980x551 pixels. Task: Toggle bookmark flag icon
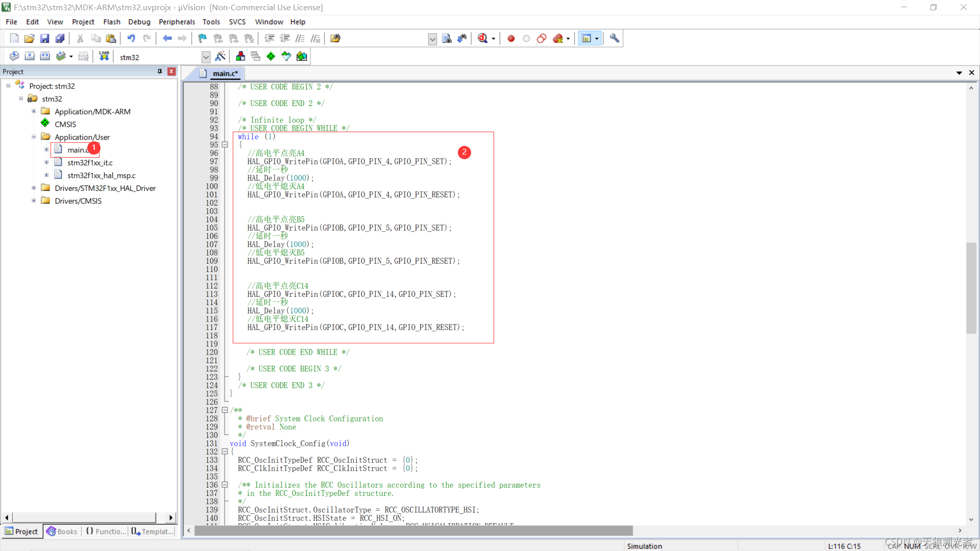click(x=203, y=38)
